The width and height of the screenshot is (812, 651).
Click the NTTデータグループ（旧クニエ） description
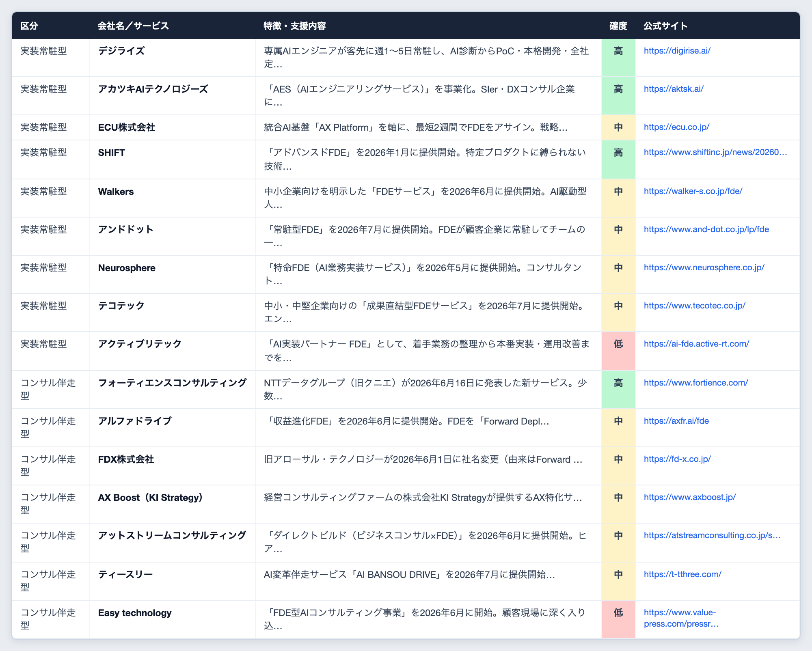coord(425,389)
